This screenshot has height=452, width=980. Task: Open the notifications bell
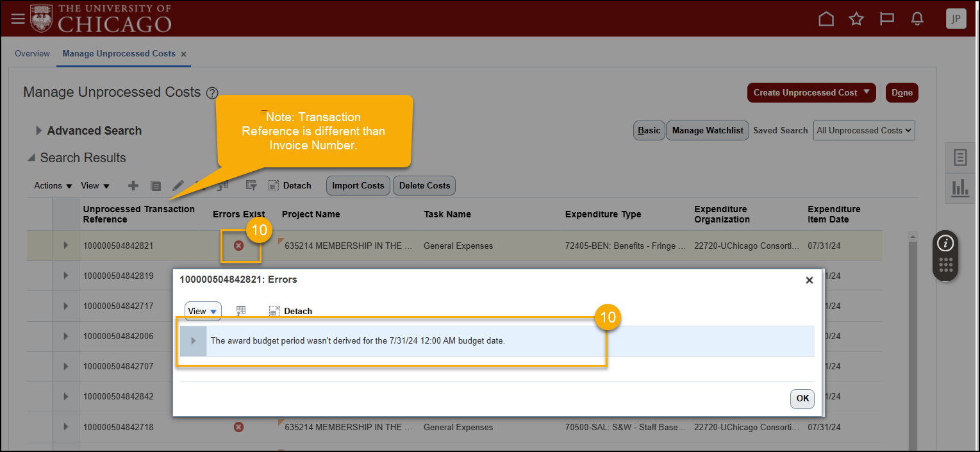tap(917, 19)
